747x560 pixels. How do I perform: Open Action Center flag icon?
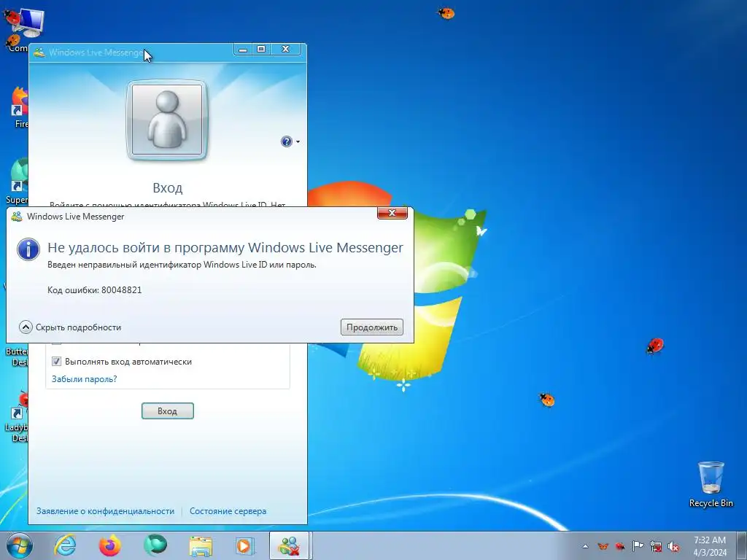point(638,546)
